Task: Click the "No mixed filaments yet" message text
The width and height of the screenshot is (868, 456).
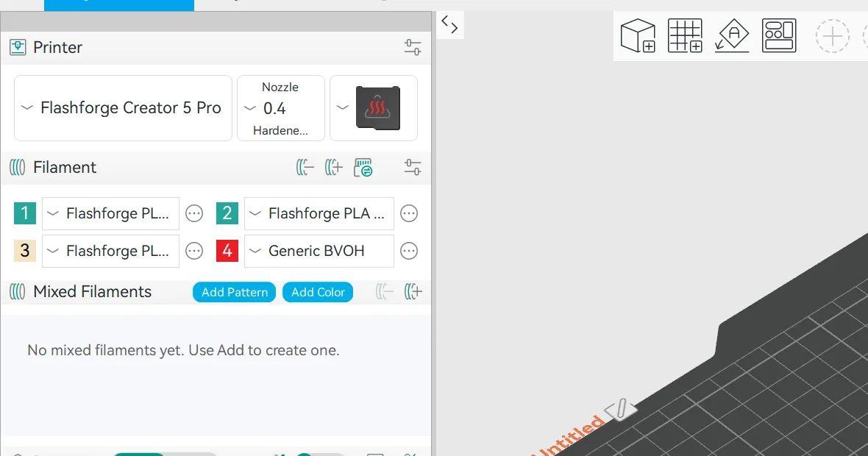Action: tap(183, 350)
